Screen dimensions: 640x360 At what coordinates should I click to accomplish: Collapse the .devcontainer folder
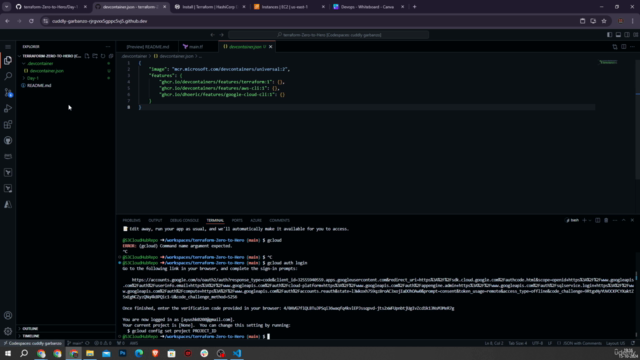click(x=40, y=64)
